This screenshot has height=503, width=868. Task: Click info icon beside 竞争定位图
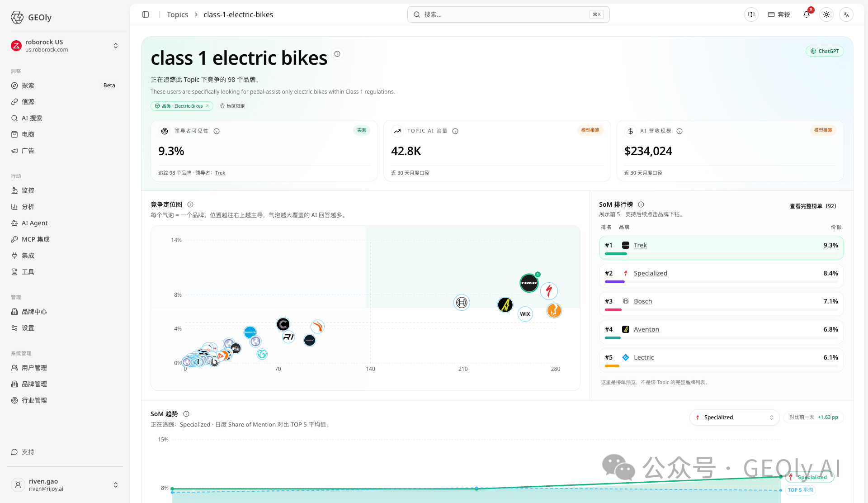[190, 204]
